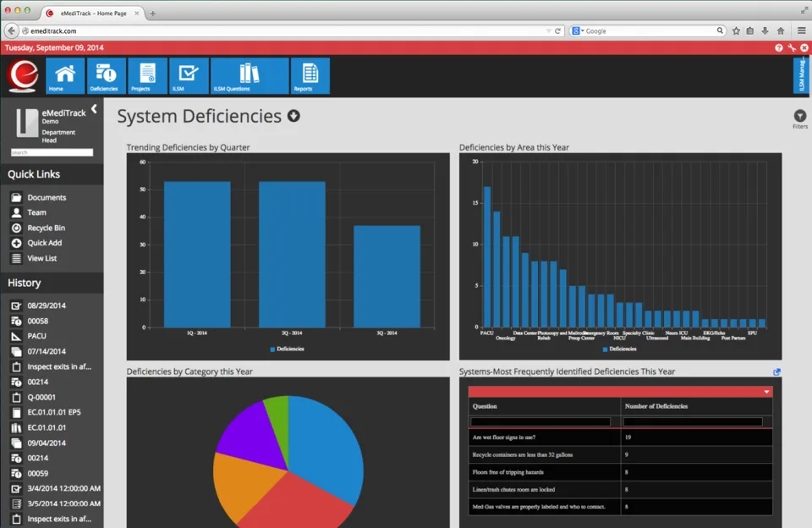Open pop-out icon beside Most Frequently Identified Deficiencies
The height and width of the screenshot is (528, 812).
[x=776, y=372]
